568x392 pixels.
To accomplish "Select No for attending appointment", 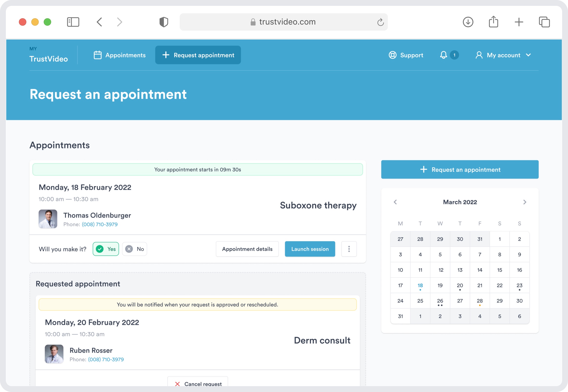I will [134, 249].
